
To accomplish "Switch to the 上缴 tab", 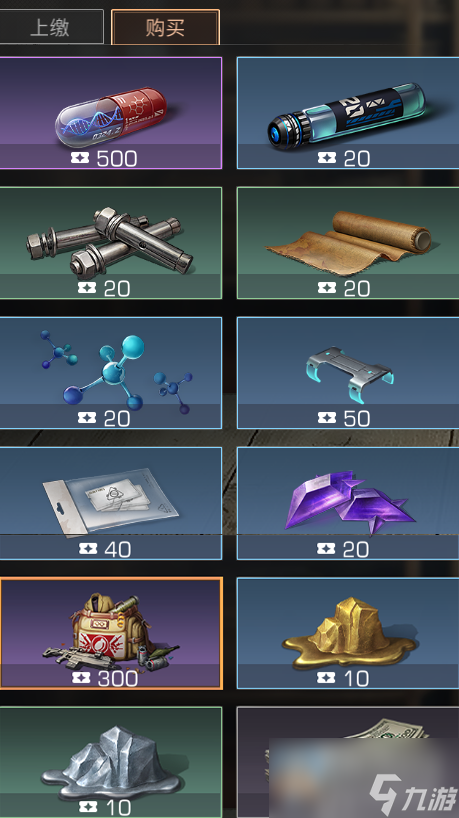I will click(x=51, y=27).
